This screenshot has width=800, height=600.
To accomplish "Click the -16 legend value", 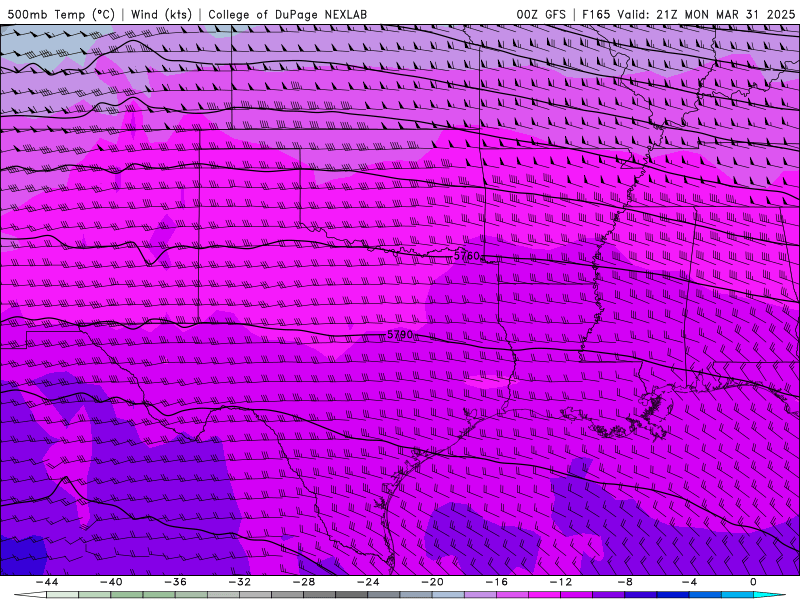I will click(x=496, y=582).
